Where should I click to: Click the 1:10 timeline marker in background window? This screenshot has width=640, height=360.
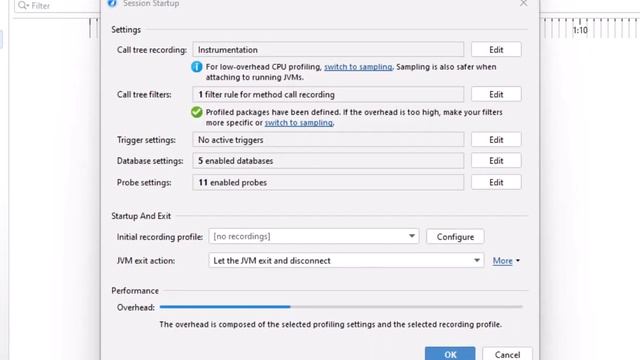(x=580, y=30)
